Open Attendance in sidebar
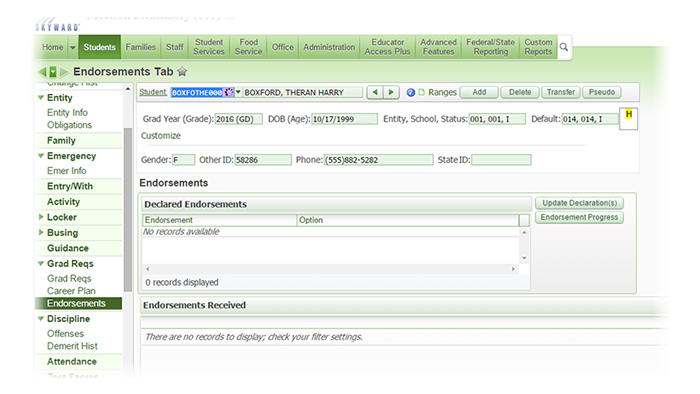Screen dimensions: 700x394 coord(72,362)
